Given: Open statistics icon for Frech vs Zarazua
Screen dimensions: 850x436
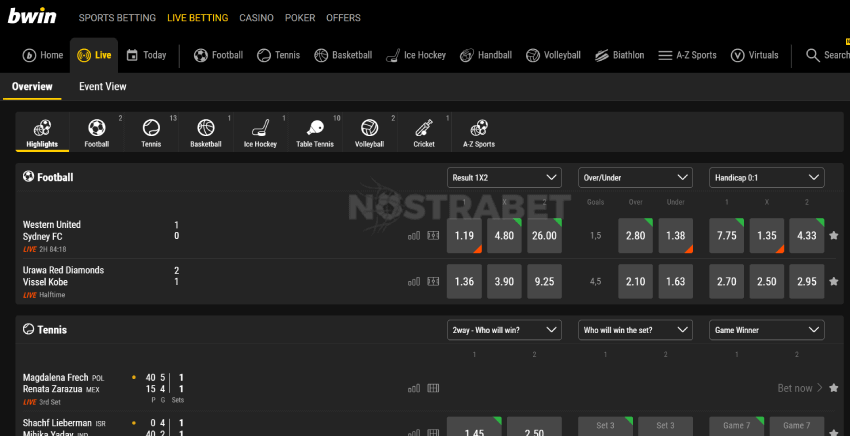Looking at the screenshot, I should [x=414, y=388].
